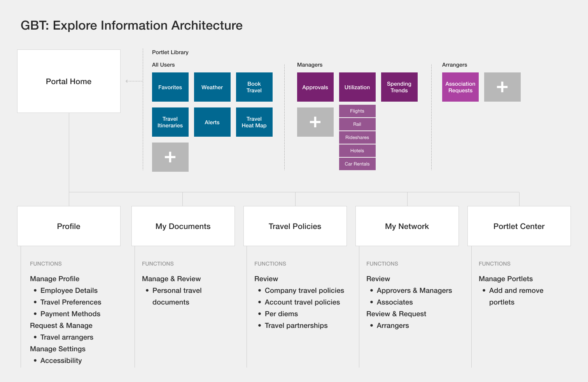
Task: Click 'Request & Manage' under Profile
Action: point(61,326)
